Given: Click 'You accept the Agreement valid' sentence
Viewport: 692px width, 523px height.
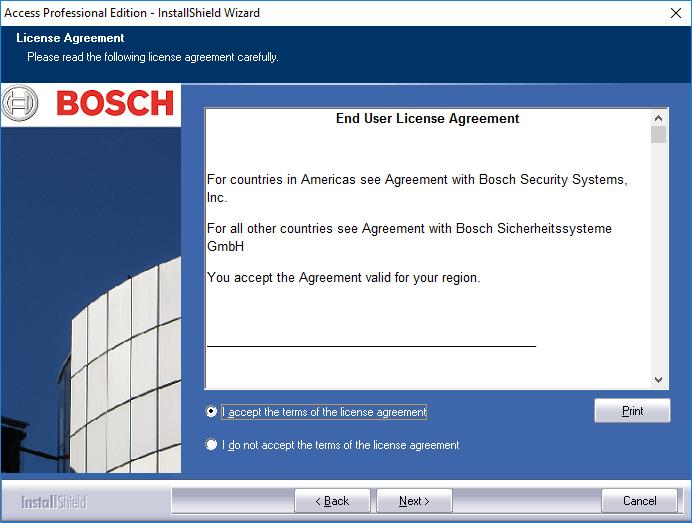Looking at the screenshot, I should click(x=343, y=278).
